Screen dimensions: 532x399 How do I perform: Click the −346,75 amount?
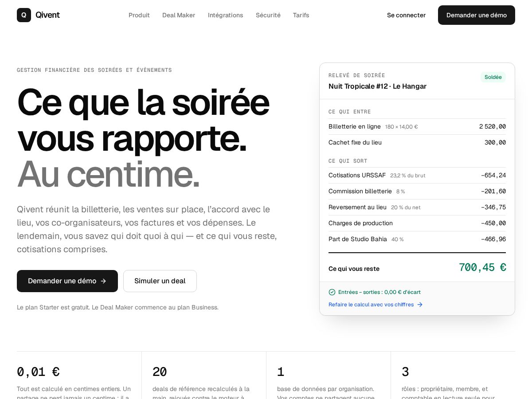coord(493,207)
